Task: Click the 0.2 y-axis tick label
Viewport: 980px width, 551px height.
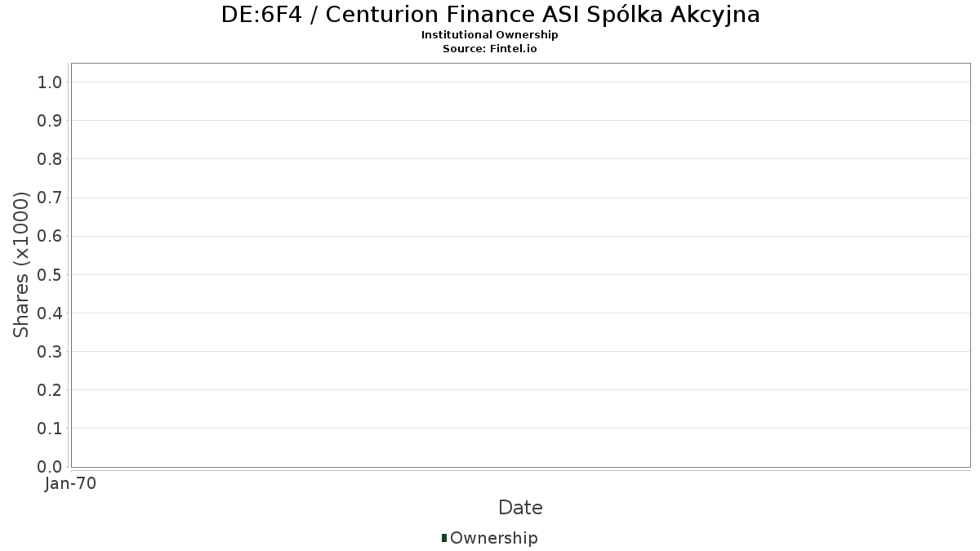Action: point(50,390)
